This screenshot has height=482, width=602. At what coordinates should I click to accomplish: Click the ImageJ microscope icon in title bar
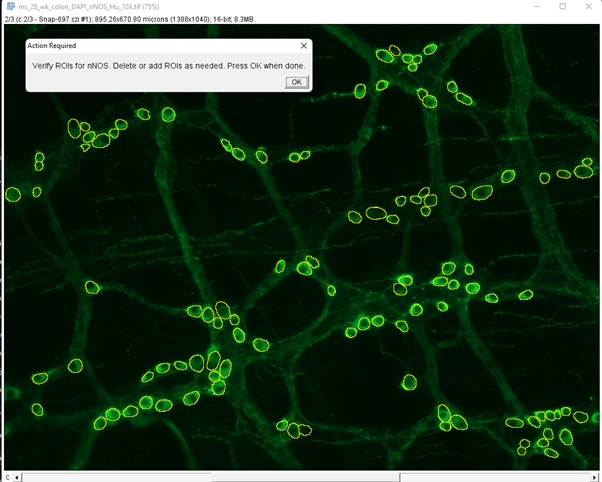click(x=9, y=6)
